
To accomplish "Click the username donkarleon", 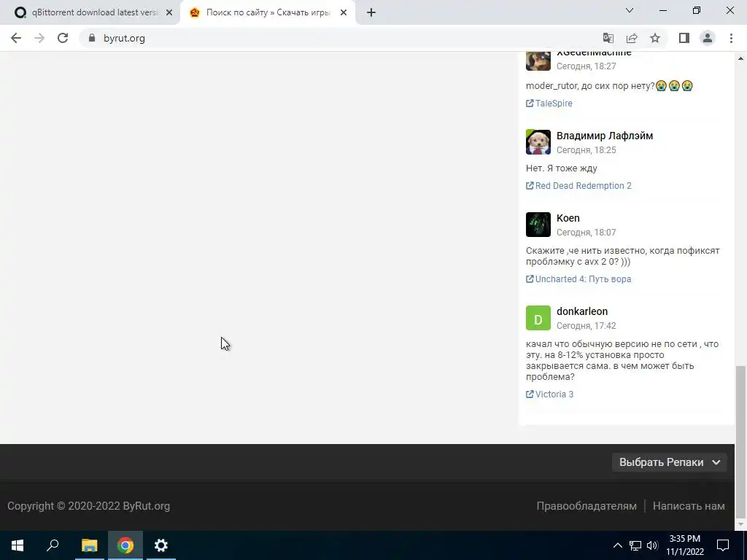I will pyautogui.click(x=581, y=311).
